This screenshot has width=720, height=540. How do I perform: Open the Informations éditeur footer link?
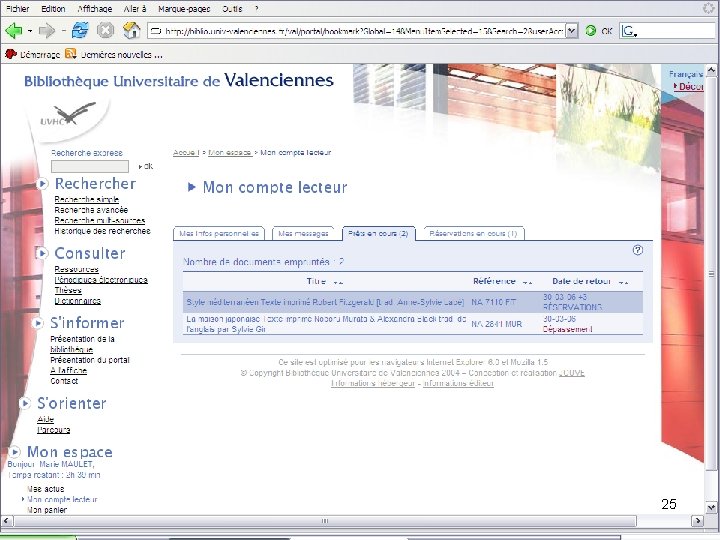[x=458, y=383]
